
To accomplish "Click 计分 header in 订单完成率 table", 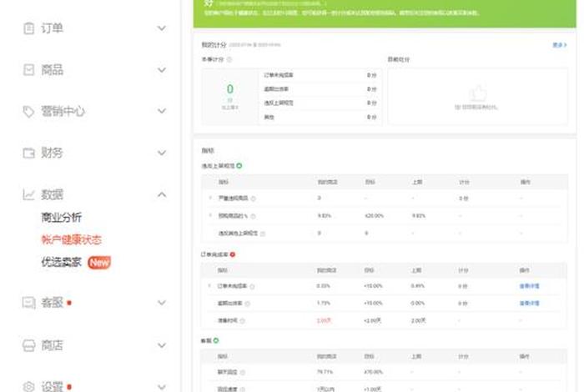I will pos(463,270).
